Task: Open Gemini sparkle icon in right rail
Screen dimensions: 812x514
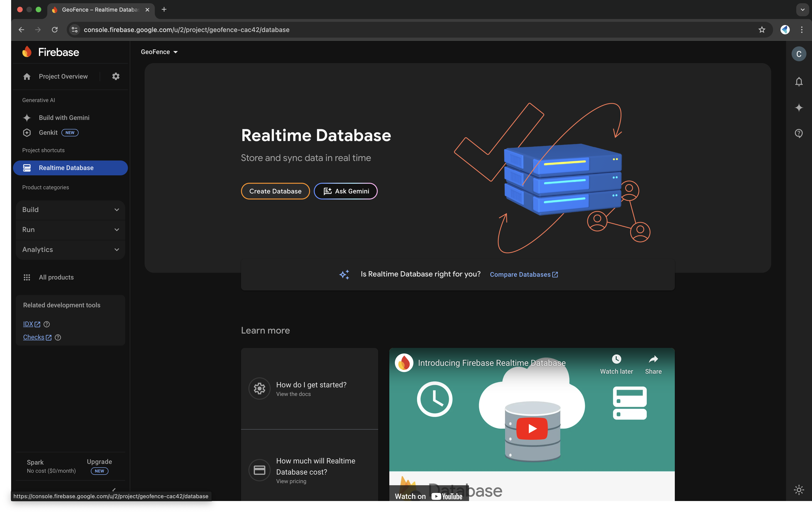Action: 799,108
